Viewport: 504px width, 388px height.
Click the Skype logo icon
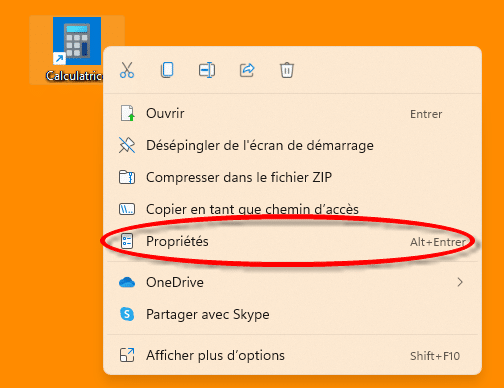(127, 314)
